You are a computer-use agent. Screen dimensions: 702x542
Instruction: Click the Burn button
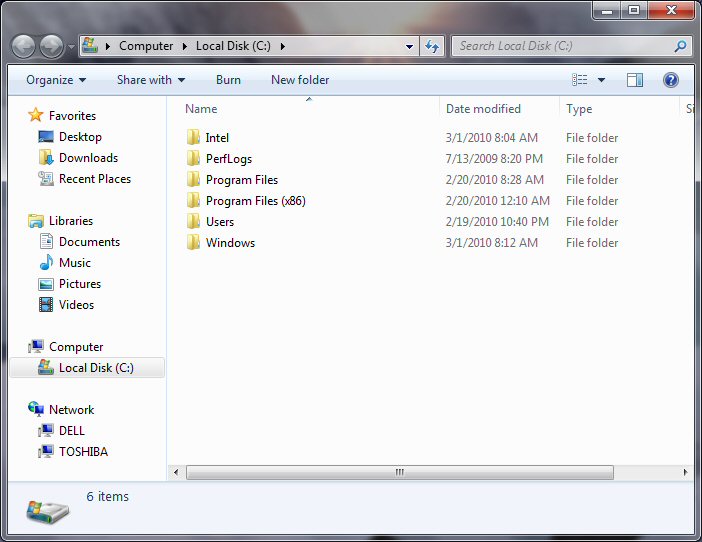tap(228, 80)
